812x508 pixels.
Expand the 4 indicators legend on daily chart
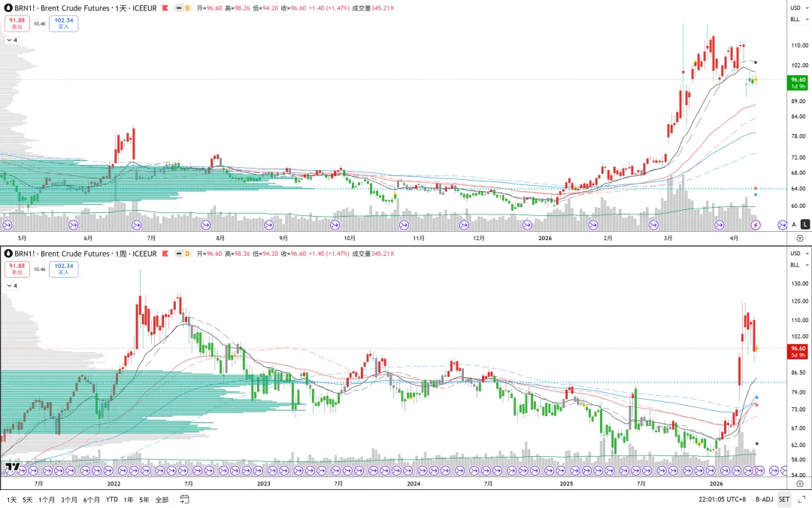pyautogui.click(x=12, y=40)
